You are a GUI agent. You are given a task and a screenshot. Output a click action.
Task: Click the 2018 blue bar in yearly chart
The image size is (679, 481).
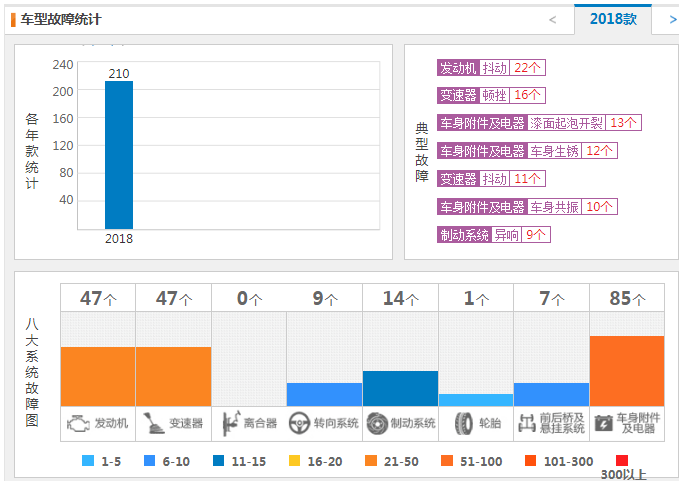[x=119, y=155]
